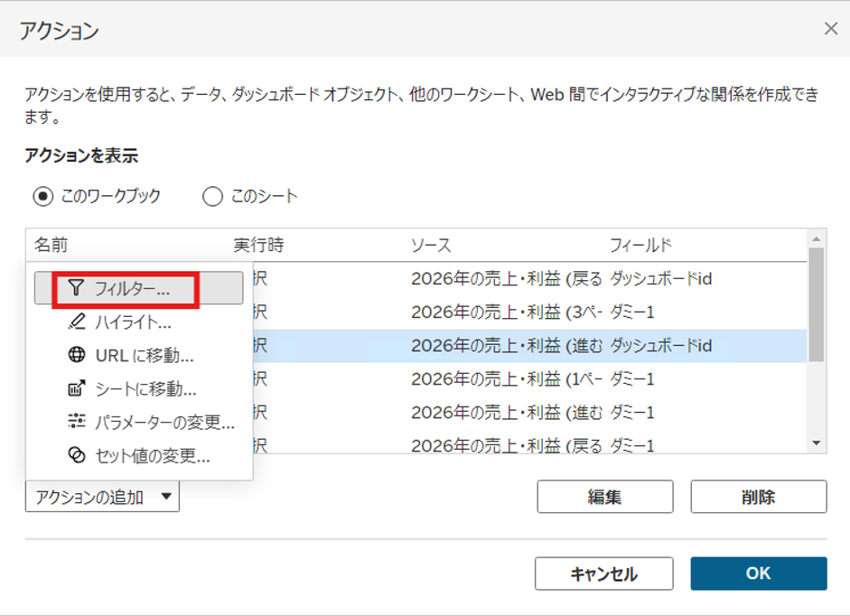Confirm with the OK button
Viewport: 850px width, 616px height.
pos(759,574)
